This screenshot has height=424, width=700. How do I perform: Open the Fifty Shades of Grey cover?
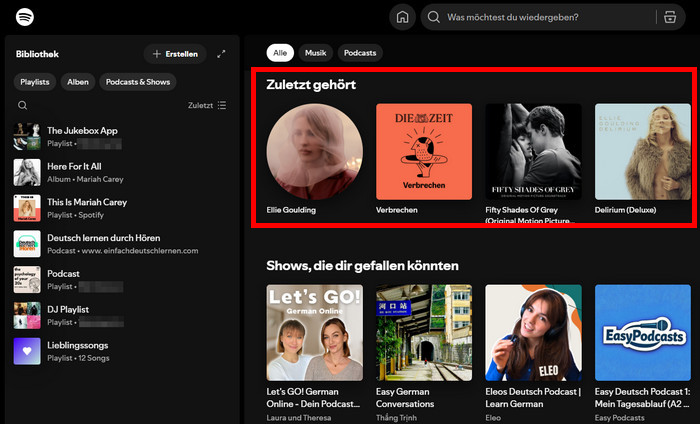point(533,152)
